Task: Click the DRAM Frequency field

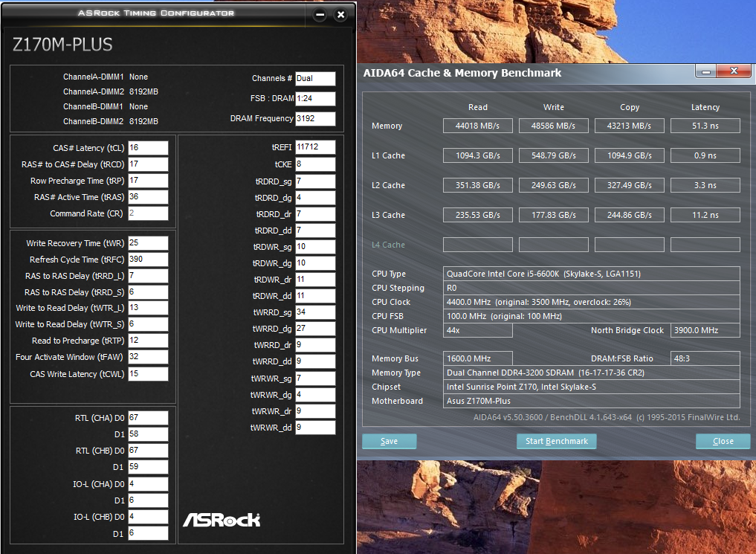Action: (315, 119)
